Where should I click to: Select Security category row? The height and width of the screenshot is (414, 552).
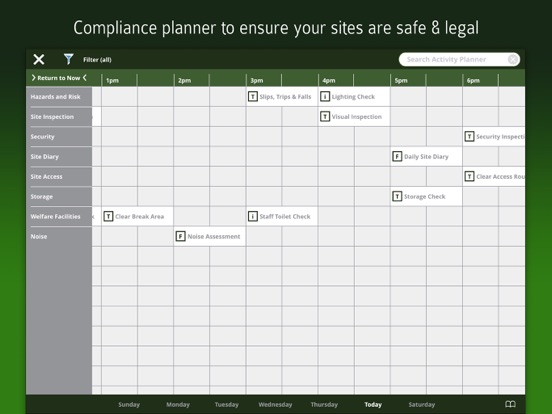point(59,137)
